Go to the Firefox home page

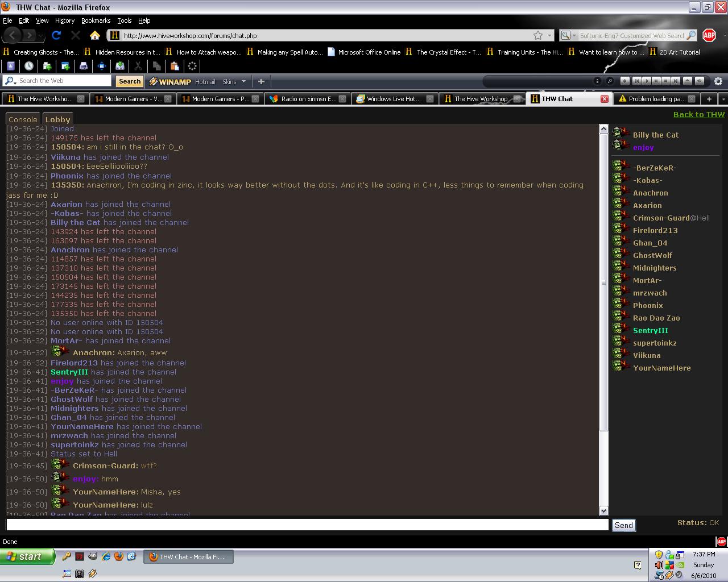[95, 35]
